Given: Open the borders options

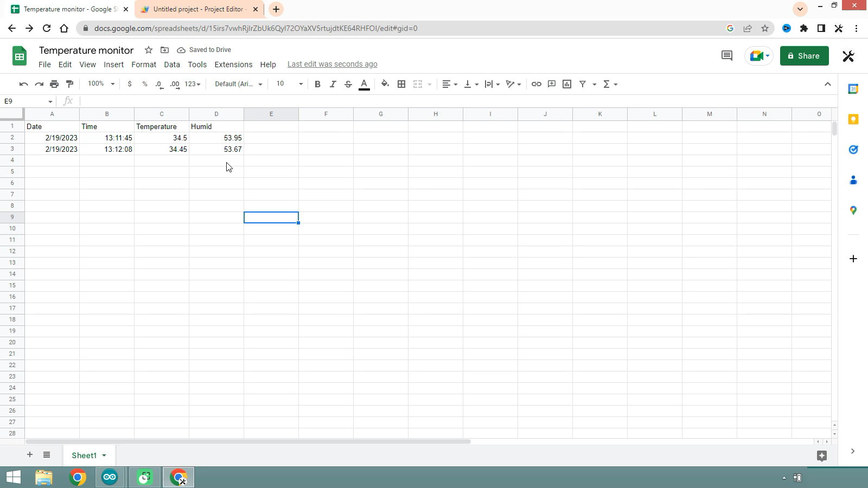Looking at the screenshot, I should point(401,84).
